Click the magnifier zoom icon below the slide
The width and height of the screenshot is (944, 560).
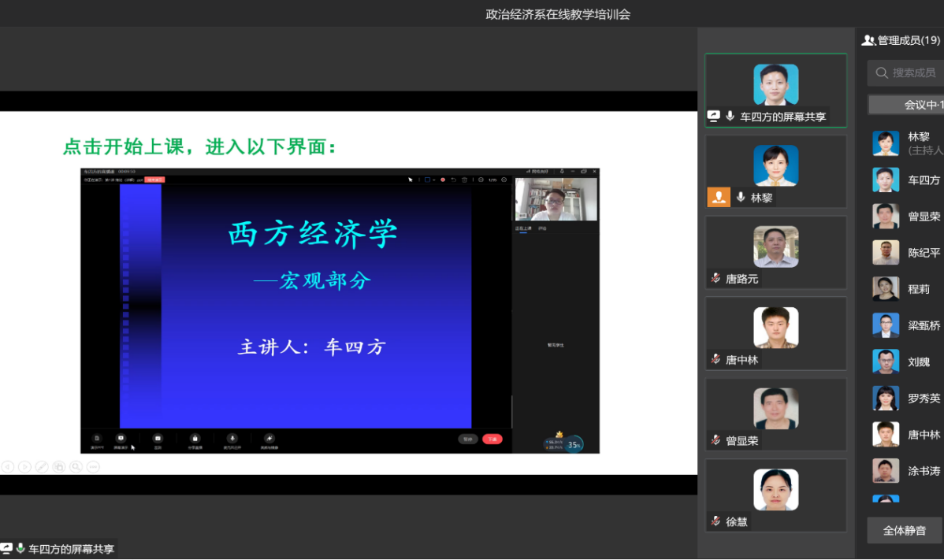(x=76, y=467)
